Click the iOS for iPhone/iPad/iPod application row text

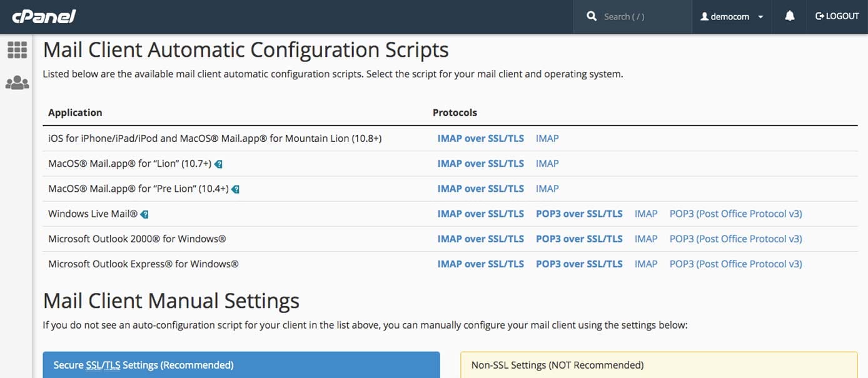point(214,138)
